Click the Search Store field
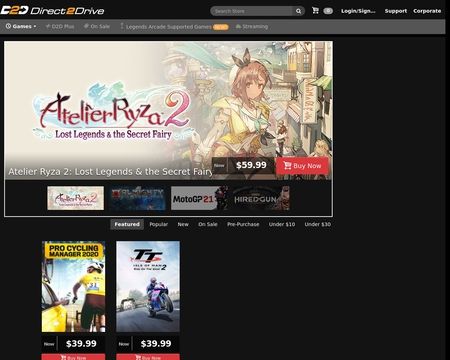The image size is (450, 360). pos(252,11)
